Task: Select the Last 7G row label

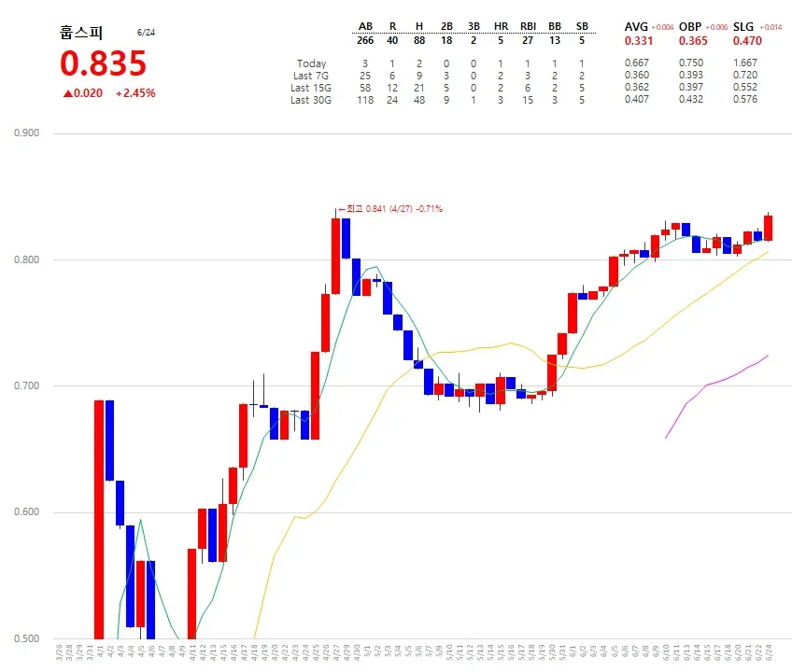Action: point(311,76)
